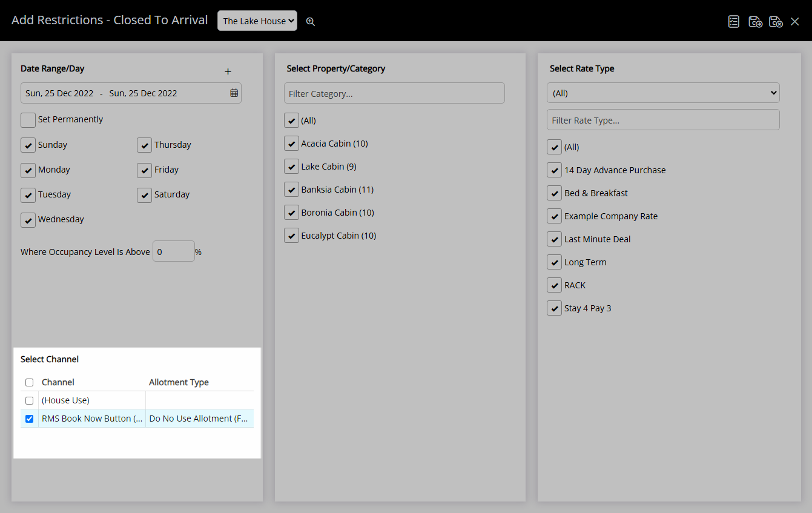Uncheck Thursday checkbox
812x513 pixels.
point(144,145)
